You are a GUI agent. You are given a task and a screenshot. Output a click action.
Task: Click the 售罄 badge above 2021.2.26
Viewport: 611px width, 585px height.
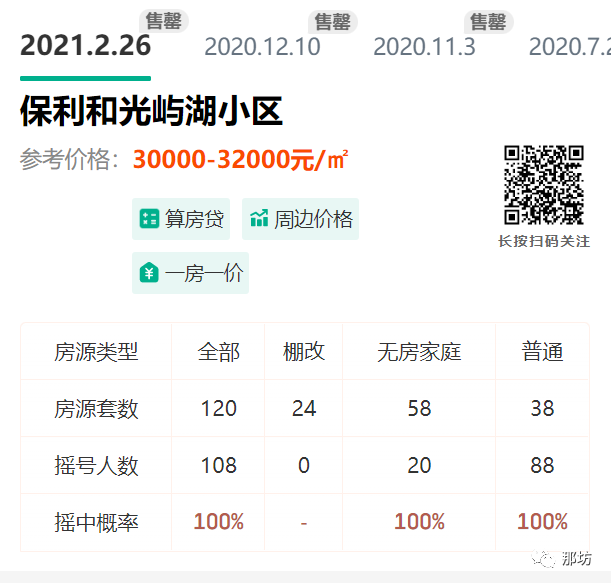[x=164, y=21]
